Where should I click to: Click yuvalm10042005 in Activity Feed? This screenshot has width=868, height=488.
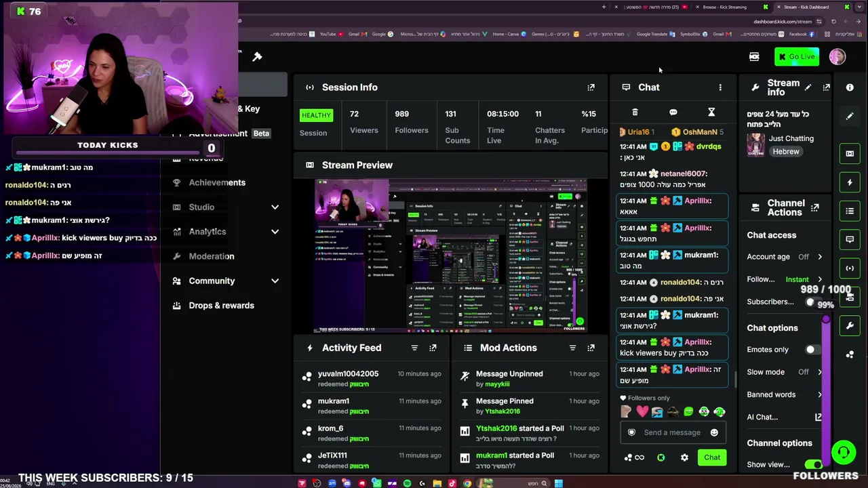[x=348, y=374]
